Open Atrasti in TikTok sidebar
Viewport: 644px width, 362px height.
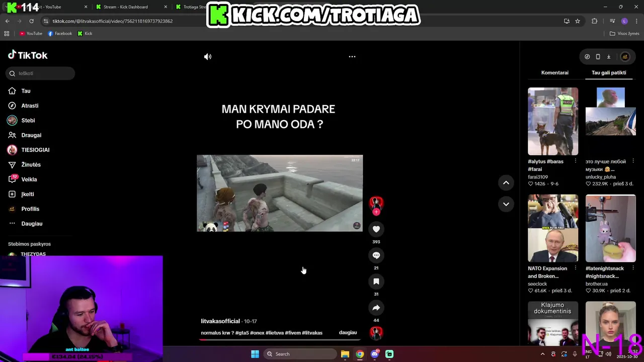[30, 106]
